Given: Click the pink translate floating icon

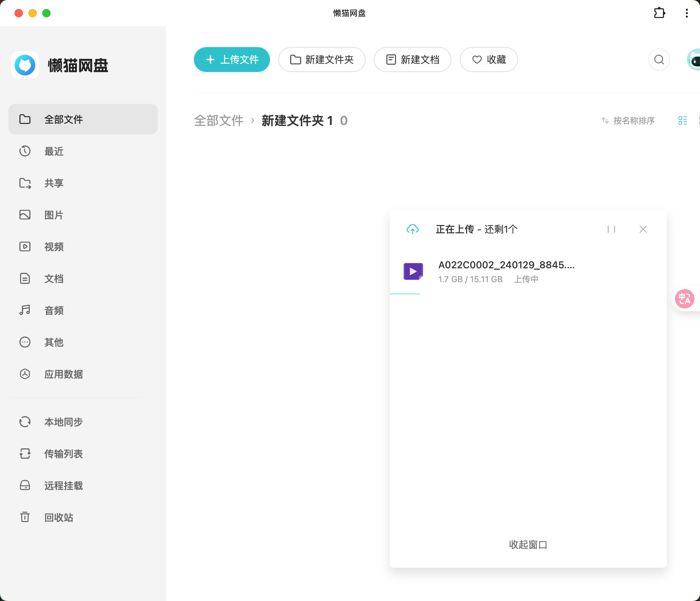Looking at the screenshot, I should [x=684, y=299].
